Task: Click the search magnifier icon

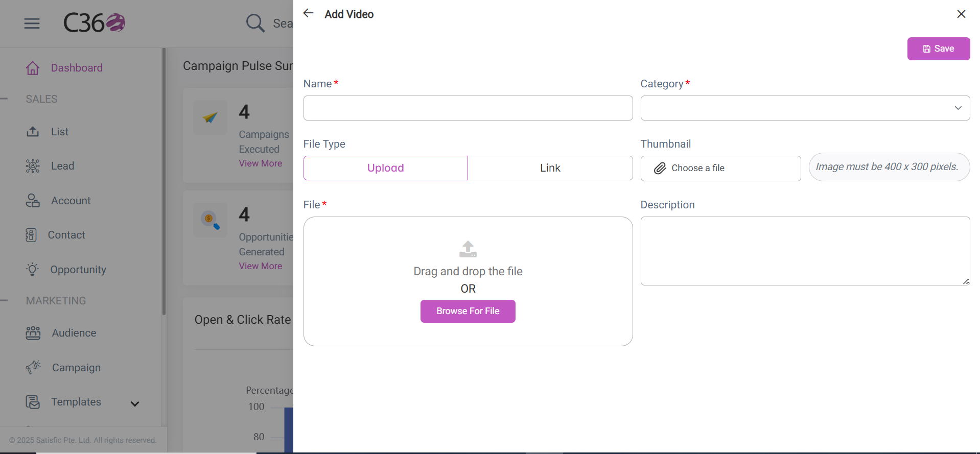Action: (255, 23)
